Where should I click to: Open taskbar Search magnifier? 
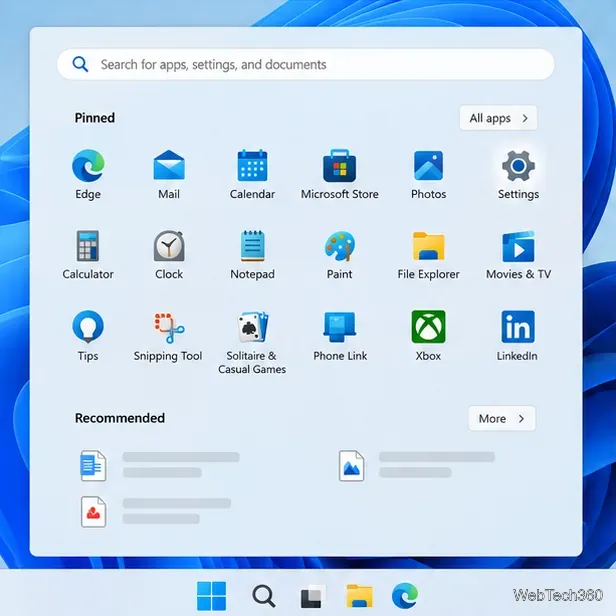coord(264,596)
